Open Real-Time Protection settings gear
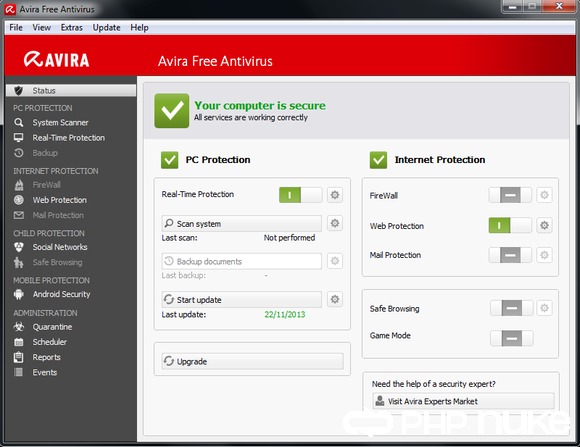This screenshot has height=447, width=580. [x=335, y=195]
